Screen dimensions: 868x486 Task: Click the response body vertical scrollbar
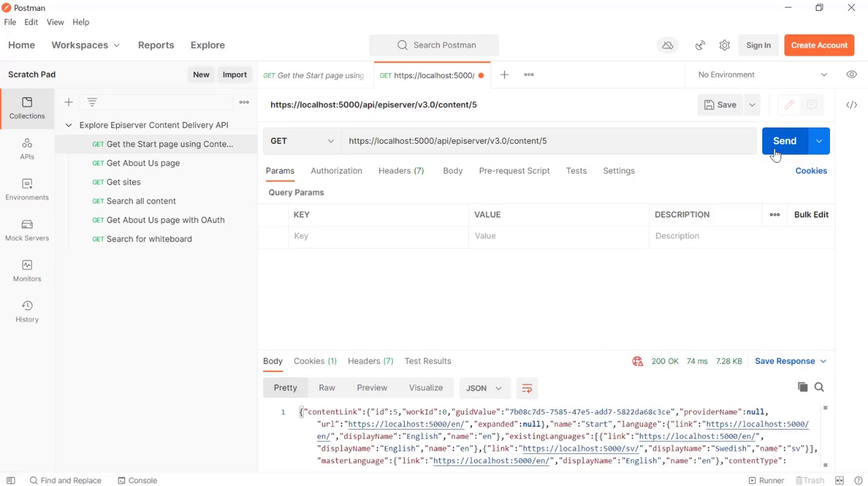(x=825, y=436)
